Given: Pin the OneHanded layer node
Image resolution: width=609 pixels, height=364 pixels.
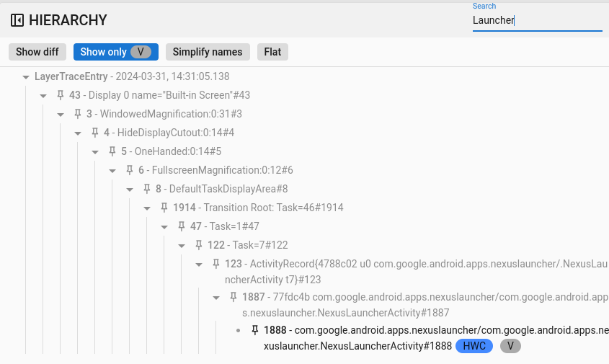Looking at the screenshot, I should pos(112,151).
